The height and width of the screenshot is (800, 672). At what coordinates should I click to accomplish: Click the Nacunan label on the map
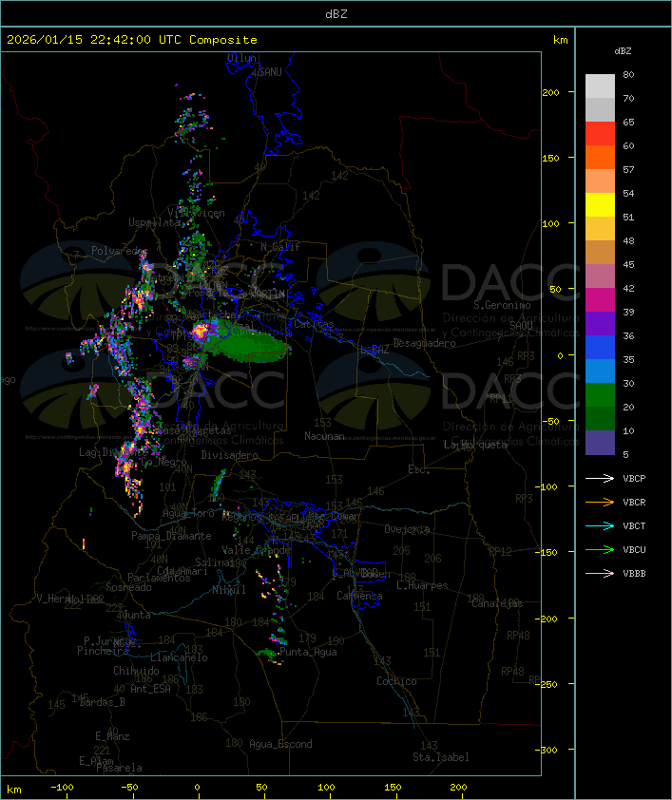[323, 436]
